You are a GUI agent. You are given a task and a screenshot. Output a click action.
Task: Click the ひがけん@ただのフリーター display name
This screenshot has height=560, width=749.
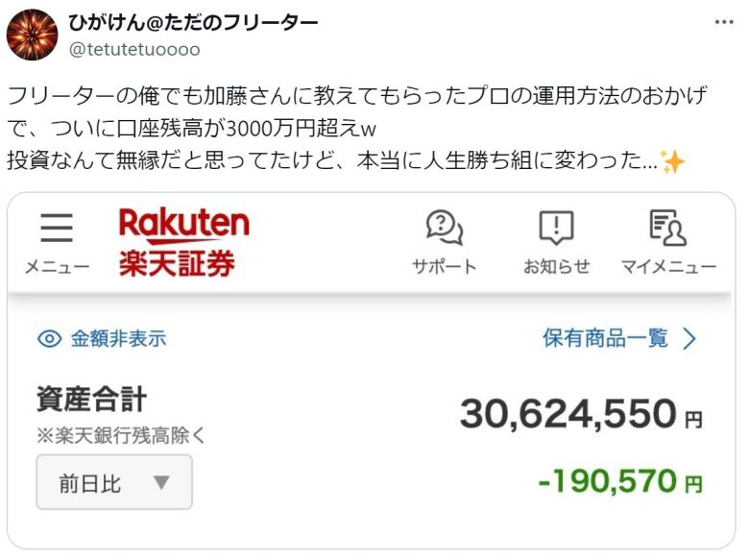pyautogui.click(x=193, y=22)
